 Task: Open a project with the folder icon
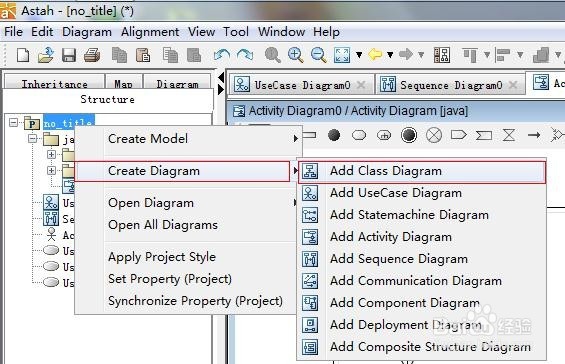click(x=46, y=55)
